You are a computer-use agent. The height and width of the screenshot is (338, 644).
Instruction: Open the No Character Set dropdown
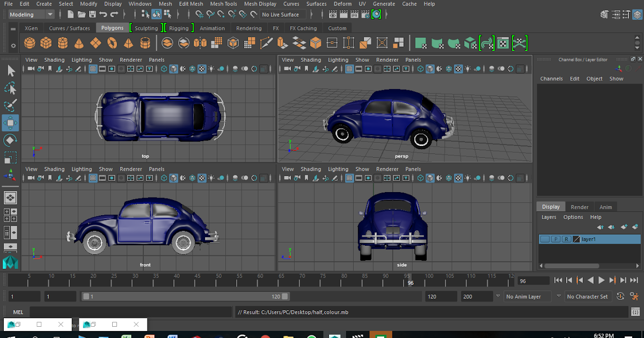coord(588,296)
